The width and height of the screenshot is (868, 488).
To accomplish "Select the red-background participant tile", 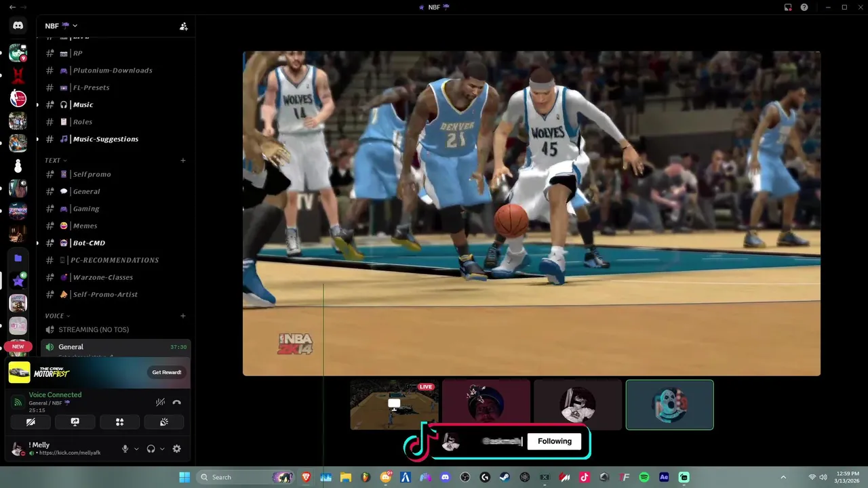I will coord(486,405).
